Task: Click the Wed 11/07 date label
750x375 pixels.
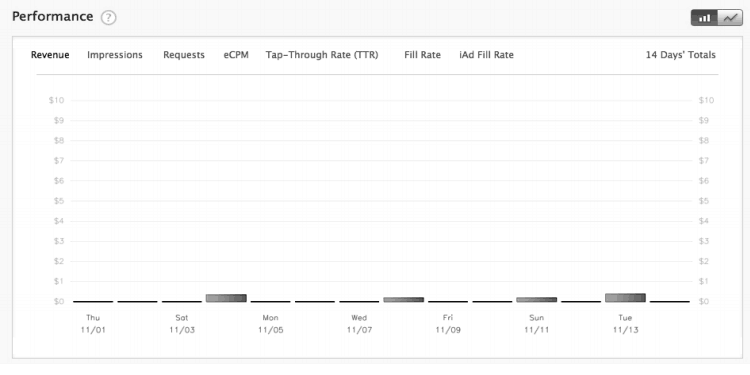Action: [x=359, y=324]
